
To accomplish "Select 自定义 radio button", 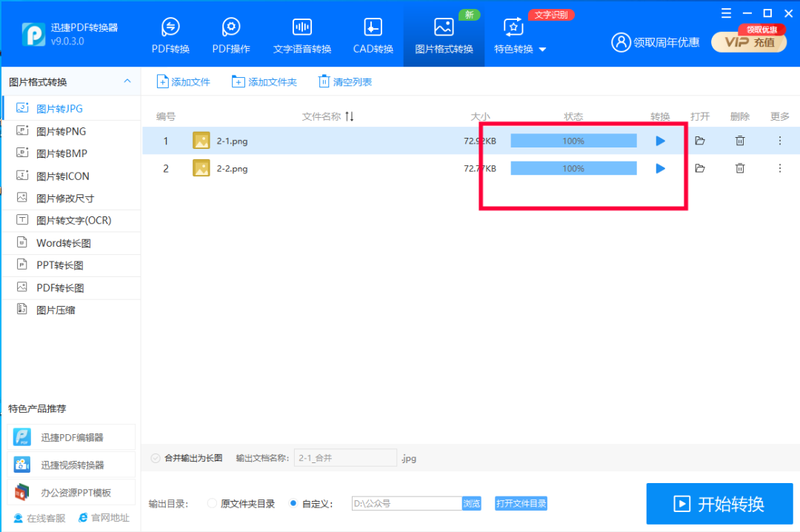I will (x=293, y=503).
